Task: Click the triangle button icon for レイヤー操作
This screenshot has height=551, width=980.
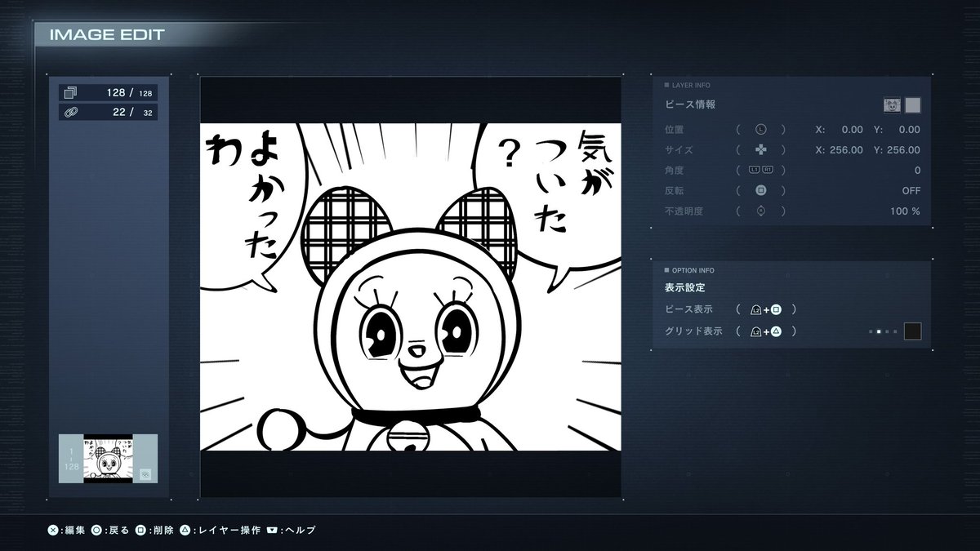Action: tap(185, 530)
